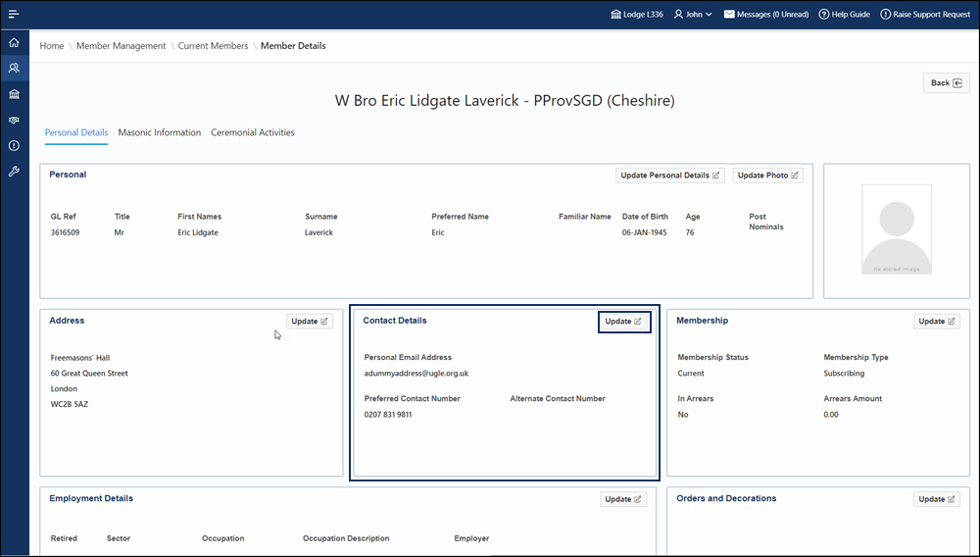
Task: Select the Personal Details tab
Action: [x=76, y=132]
